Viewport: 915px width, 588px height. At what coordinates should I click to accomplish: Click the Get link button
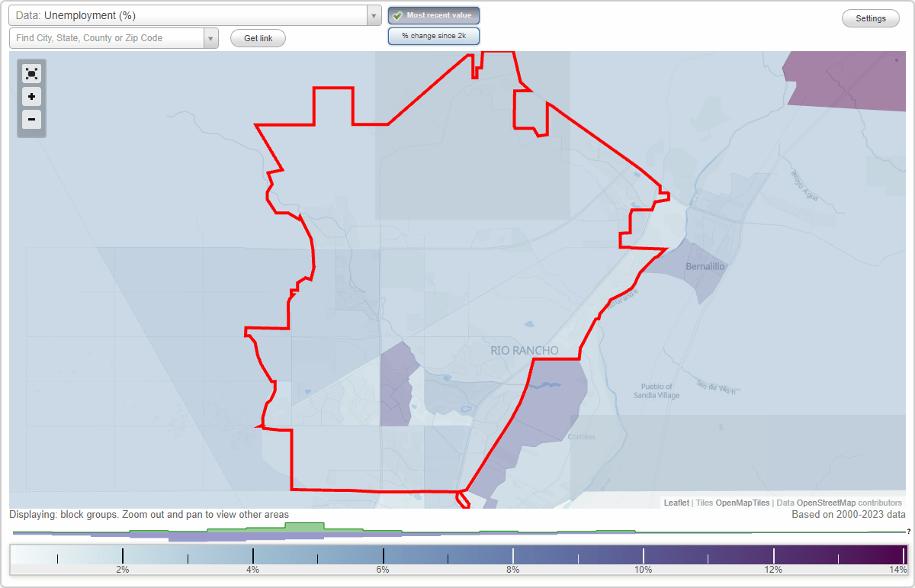(x=258, y=38)
